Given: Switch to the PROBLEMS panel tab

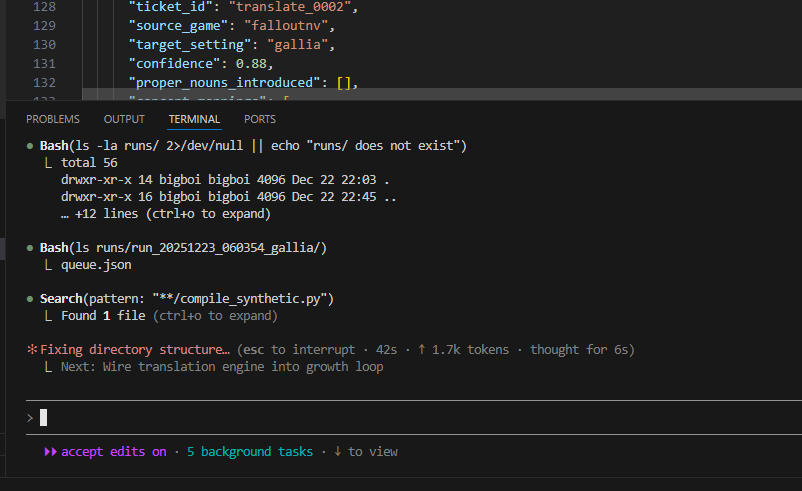Looking at the screenshot, I should click(53, 119).
